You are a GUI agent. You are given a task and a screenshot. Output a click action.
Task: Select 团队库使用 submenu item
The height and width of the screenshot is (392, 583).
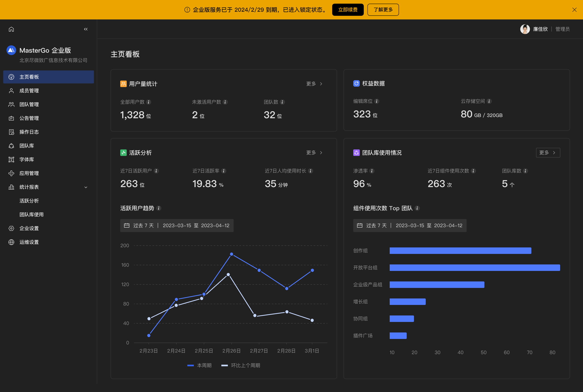coord(32,214)
